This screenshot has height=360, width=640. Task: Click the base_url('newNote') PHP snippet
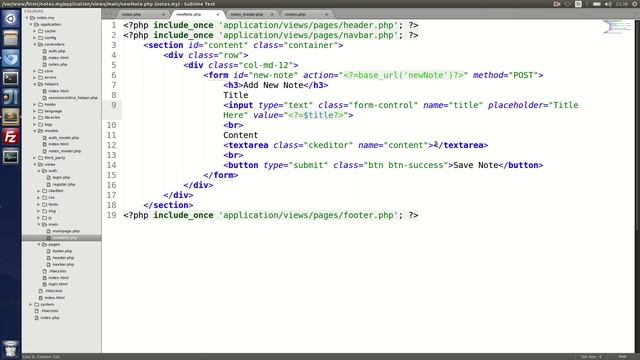point(403,76)
